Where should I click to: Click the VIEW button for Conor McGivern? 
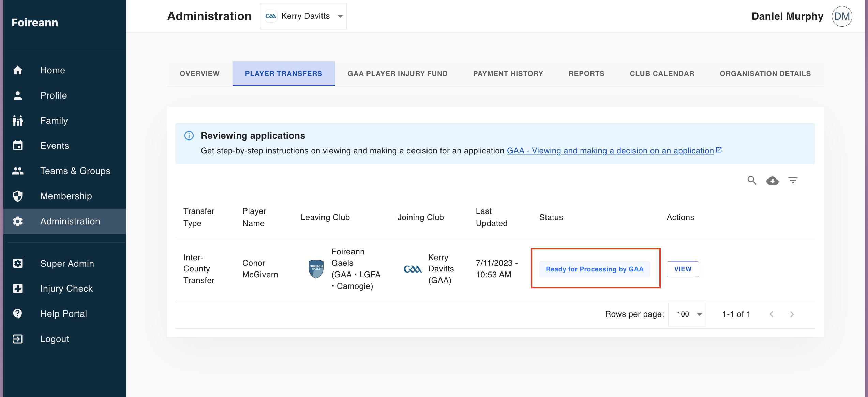point(683,269)
